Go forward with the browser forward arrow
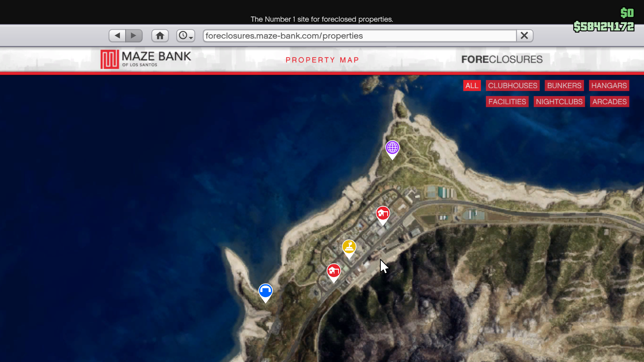This screenshot has width=644, height=362. click(134, 36)
